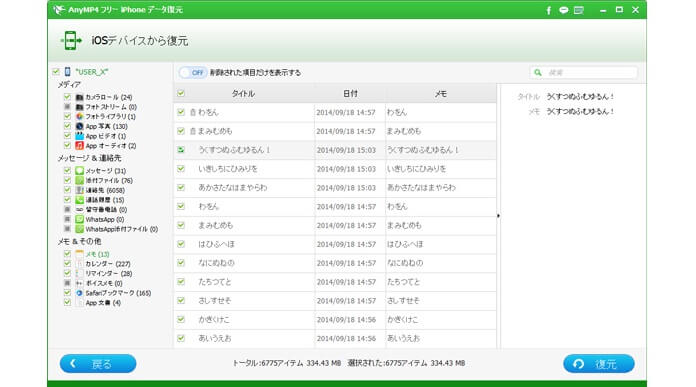Select the Messages (メッセージ 31) icon

(x=79, y=171)
